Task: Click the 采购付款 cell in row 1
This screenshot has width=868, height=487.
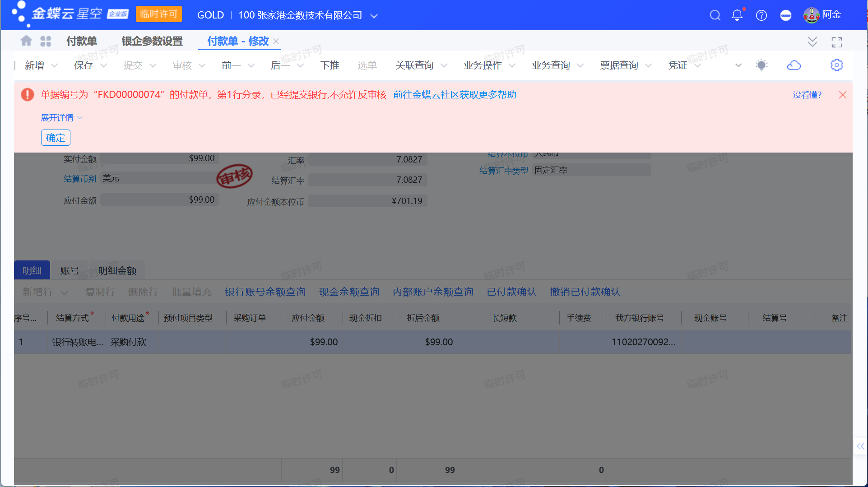Action: click(x=129, y=342)
